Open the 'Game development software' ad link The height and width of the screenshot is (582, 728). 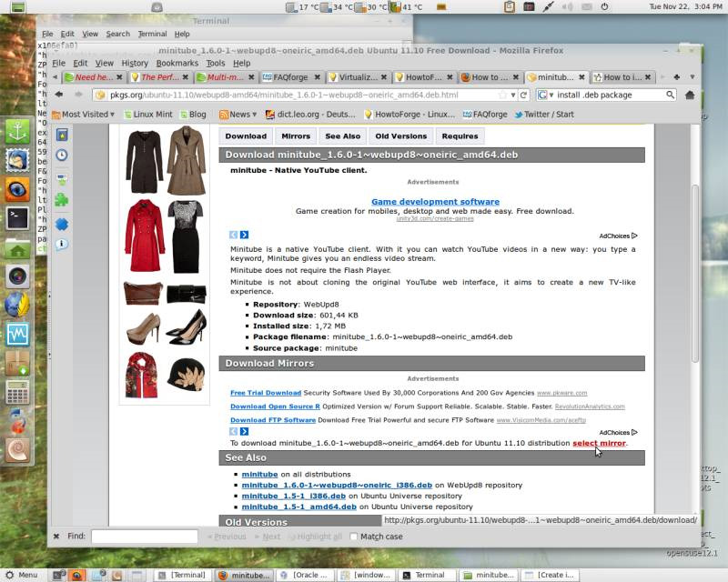(435, 202)
